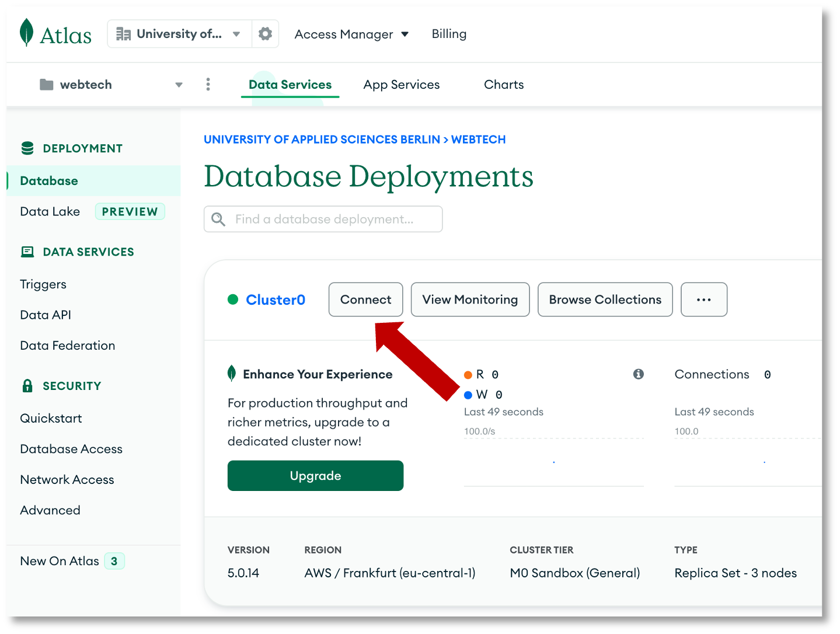
Task: Click the info icon next to reads/writes
Action: point(639,374)
